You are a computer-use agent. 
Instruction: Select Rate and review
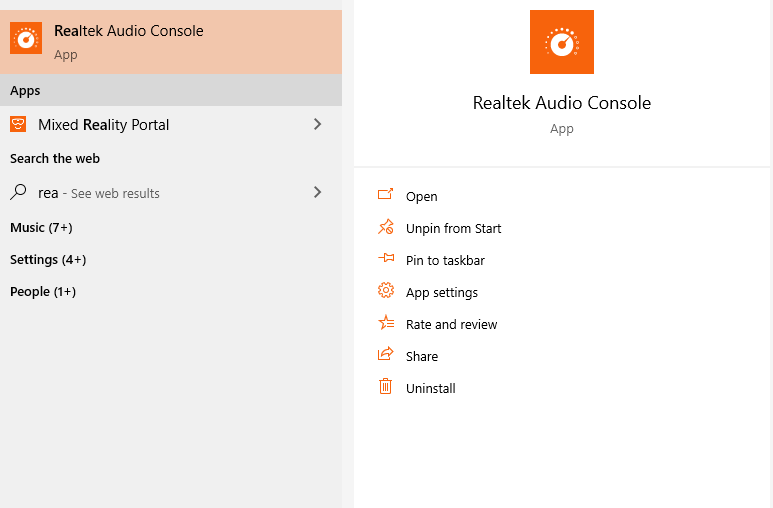pyautogui.click(x=452, y=325)
